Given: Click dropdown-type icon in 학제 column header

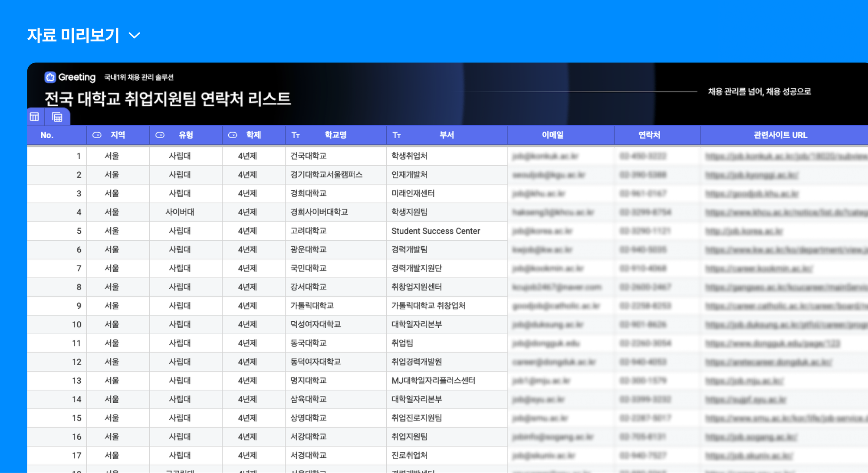Looking at the screenshot, I should [233, 135].
